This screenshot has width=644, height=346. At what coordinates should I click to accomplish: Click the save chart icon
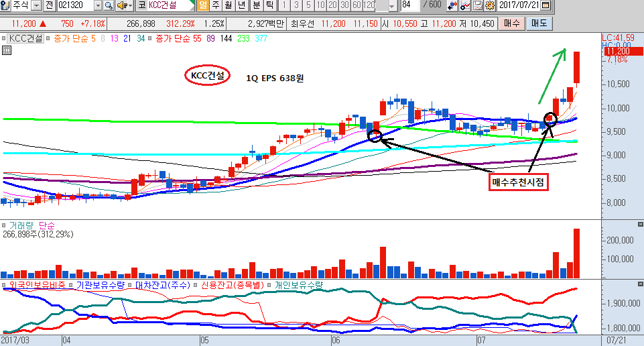[478, 5]
